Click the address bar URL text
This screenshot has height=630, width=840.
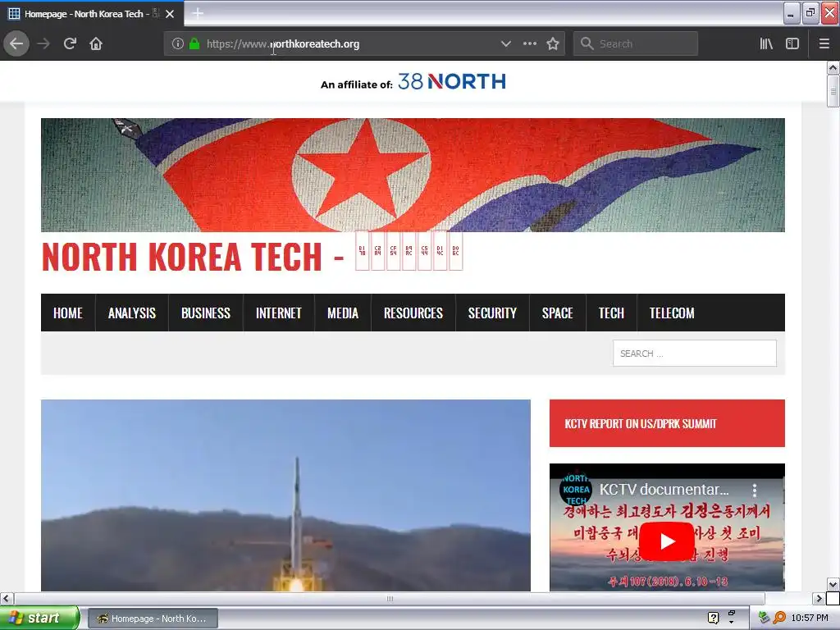[x=283, y=44]
